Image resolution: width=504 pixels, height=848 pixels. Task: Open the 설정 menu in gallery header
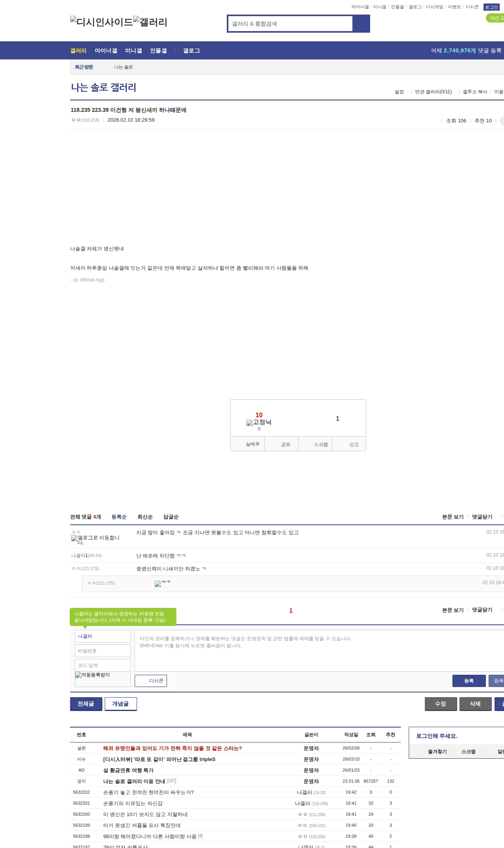pos(399,92)
